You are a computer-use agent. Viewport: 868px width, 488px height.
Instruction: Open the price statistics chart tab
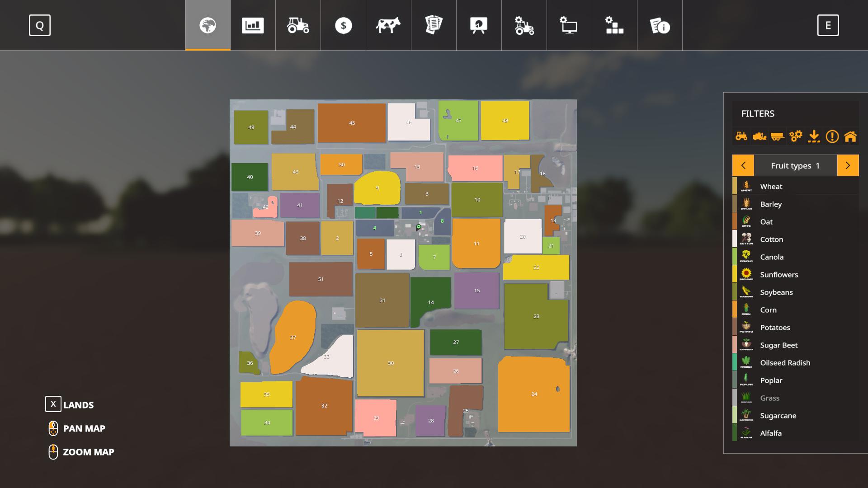[253, 25]
